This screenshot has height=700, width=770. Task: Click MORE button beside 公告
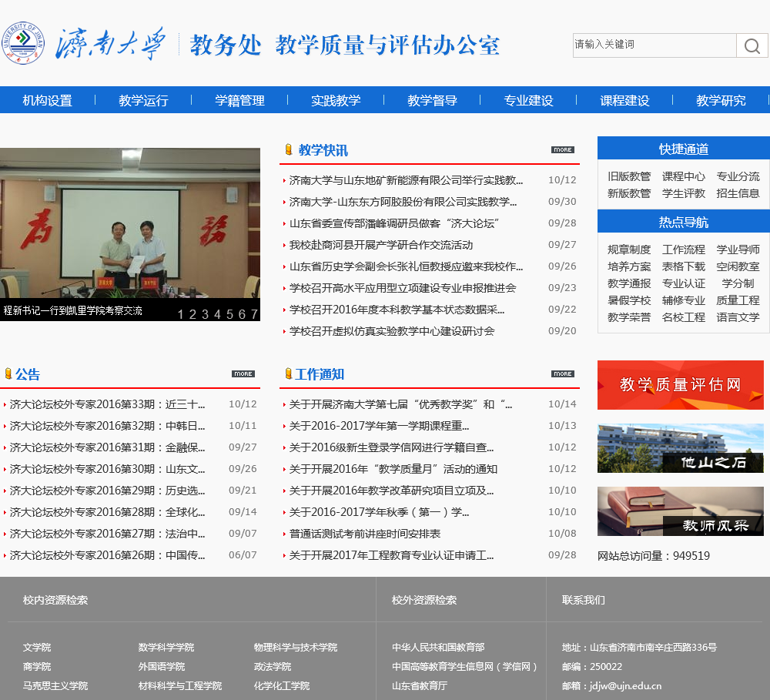[x=243, y=373]
